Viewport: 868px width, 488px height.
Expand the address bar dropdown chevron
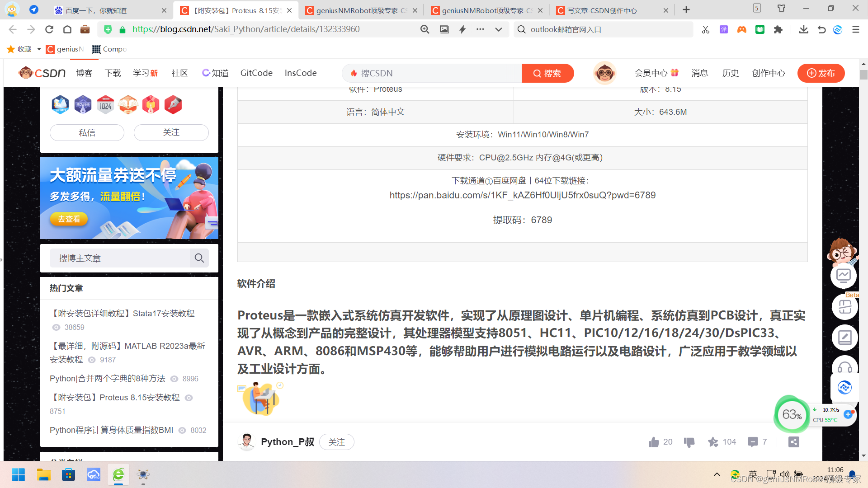(x=498, y=30)
